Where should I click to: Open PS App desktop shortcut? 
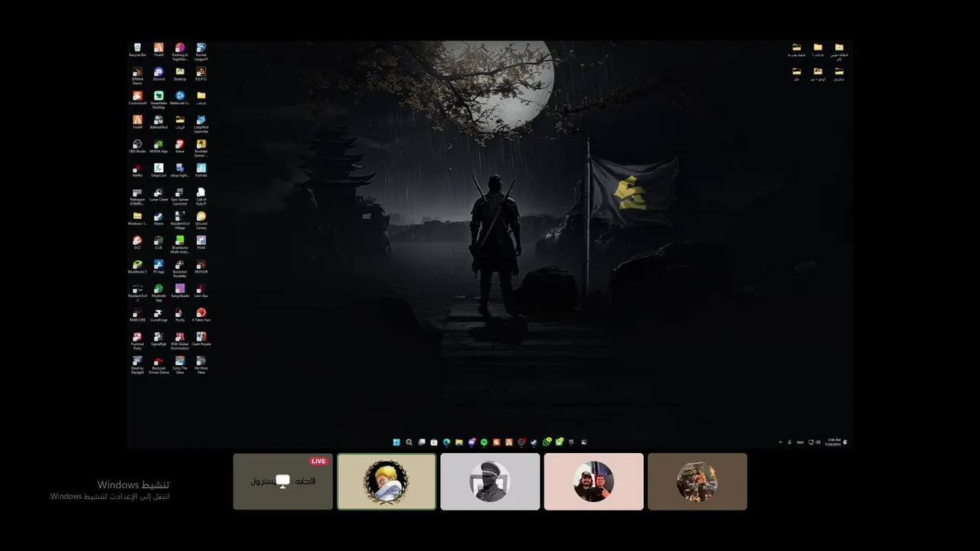click(x=158, y=266)
